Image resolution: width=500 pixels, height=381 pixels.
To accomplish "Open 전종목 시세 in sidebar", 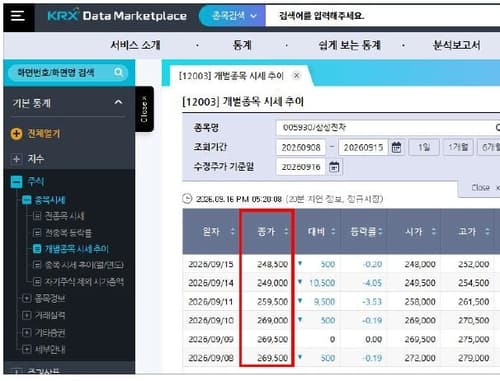I will point(64,216).
